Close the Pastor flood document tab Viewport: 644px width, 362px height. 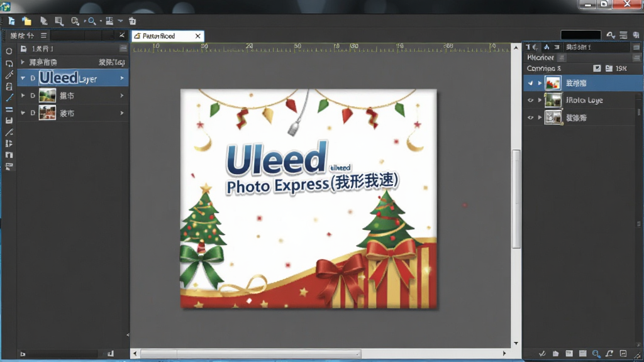point(198,36)
